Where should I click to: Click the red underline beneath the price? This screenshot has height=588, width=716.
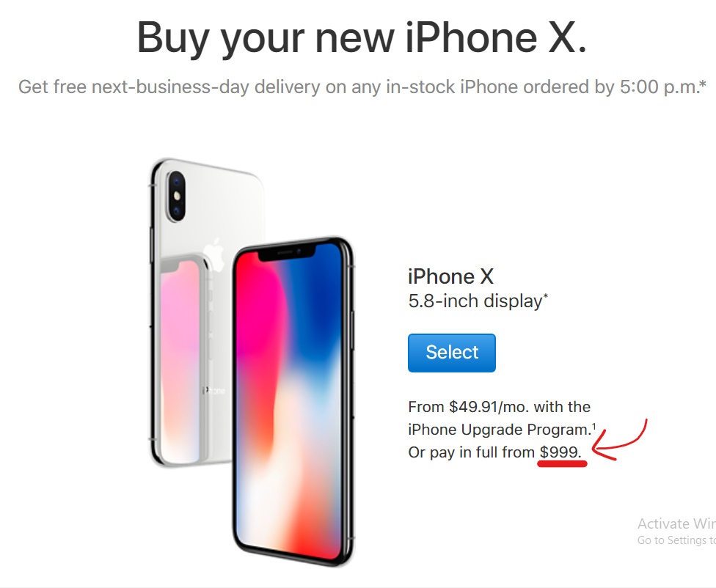562,464
